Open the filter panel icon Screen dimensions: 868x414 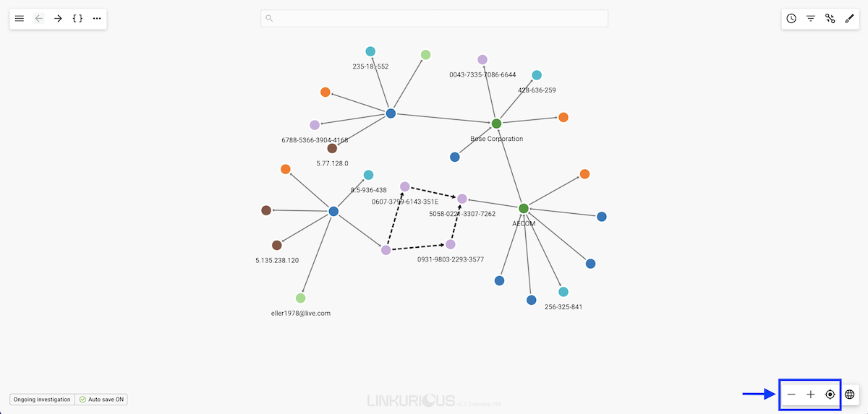[811, 18]
